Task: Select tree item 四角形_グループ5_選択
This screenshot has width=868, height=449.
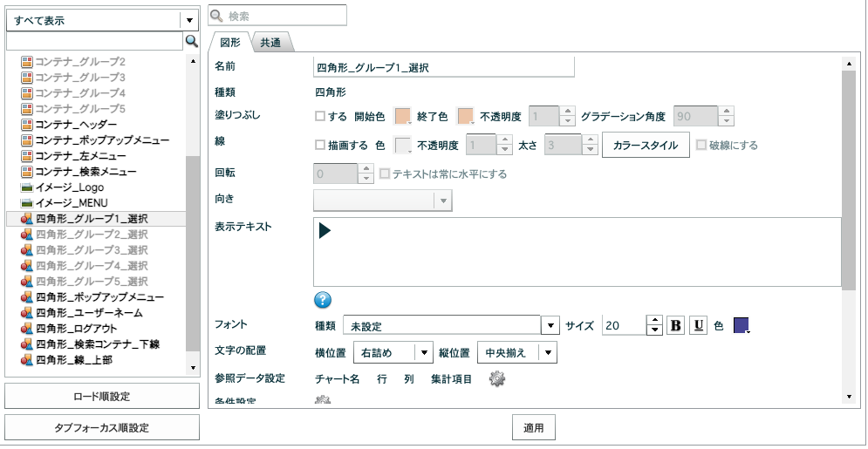Action: tap(92, 282)
